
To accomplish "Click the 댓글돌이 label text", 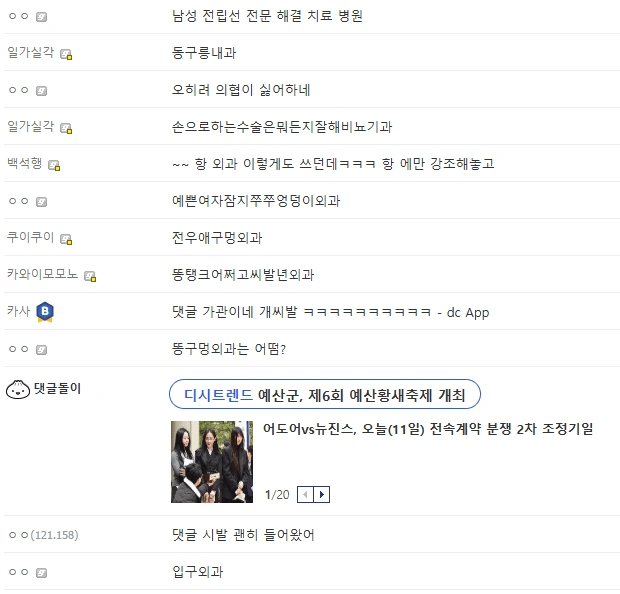I will coord(57,388).
